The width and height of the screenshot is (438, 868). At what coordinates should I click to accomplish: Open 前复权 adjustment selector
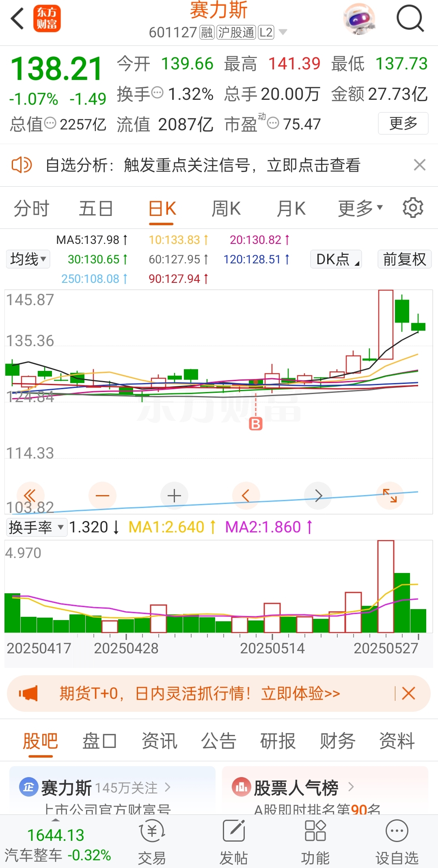[x=404, y=259]
